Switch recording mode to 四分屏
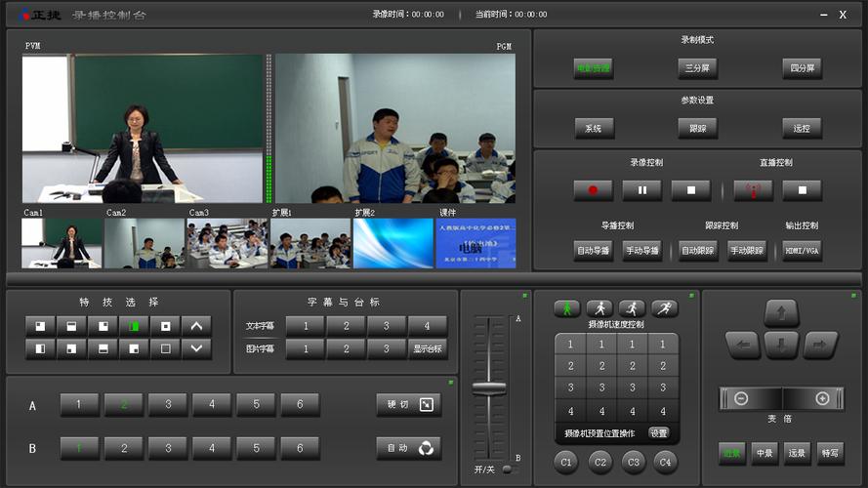Viewport: 868px width, 488px height. point(803,68)
